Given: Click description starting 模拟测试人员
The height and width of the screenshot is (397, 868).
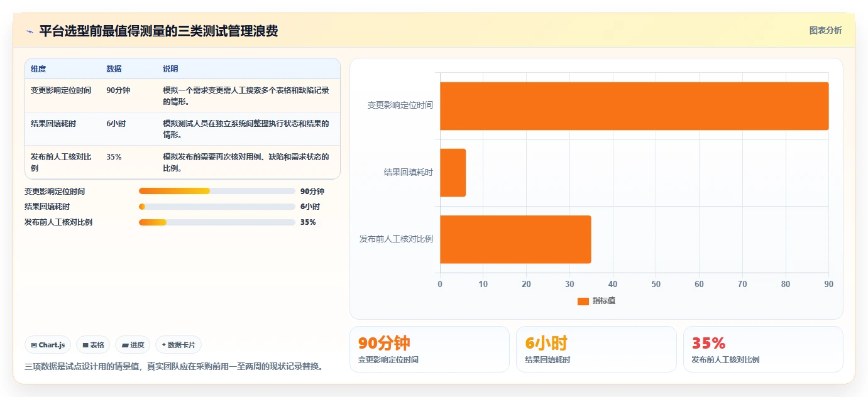Looking at the screenshot, I should click(246, 129).
